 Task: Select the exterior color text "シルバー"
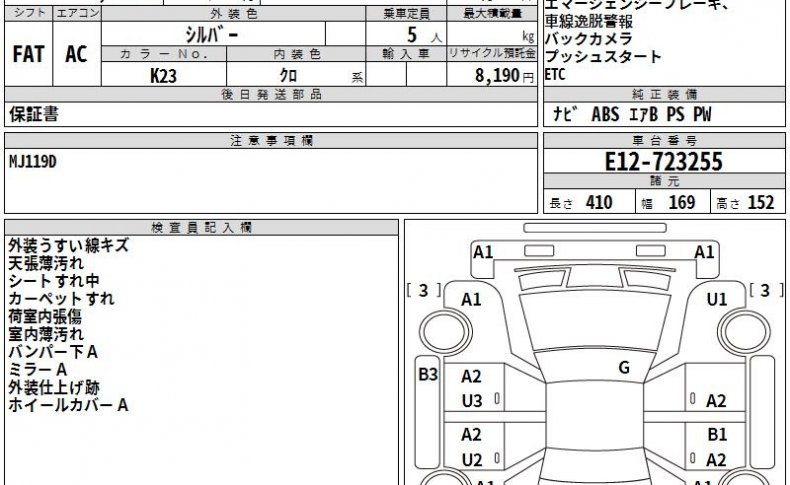pyautogui.click(x=212, y=35)
